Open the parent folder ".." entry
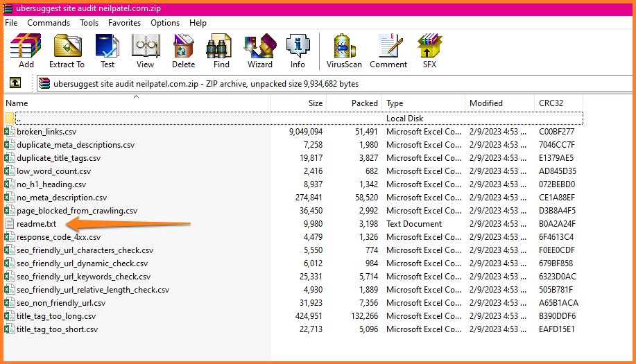This screenshot has width=636, height=364. click(19, 119)
